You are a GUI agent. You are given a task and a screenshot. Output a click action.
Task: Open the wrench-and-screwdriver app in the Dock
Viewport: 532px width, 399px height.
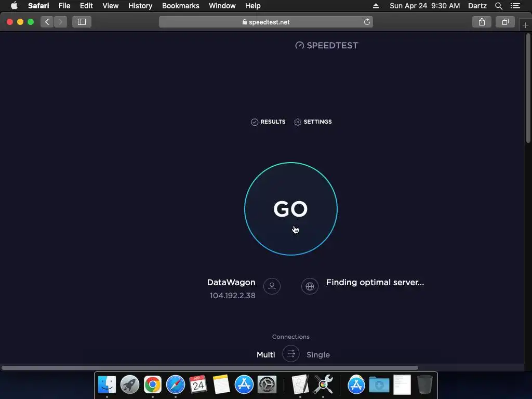323,384
